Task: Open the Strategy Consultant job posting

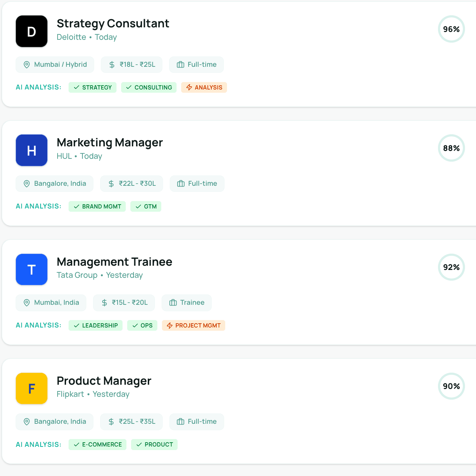Action: pyautogui.click(x=113, y=23)
